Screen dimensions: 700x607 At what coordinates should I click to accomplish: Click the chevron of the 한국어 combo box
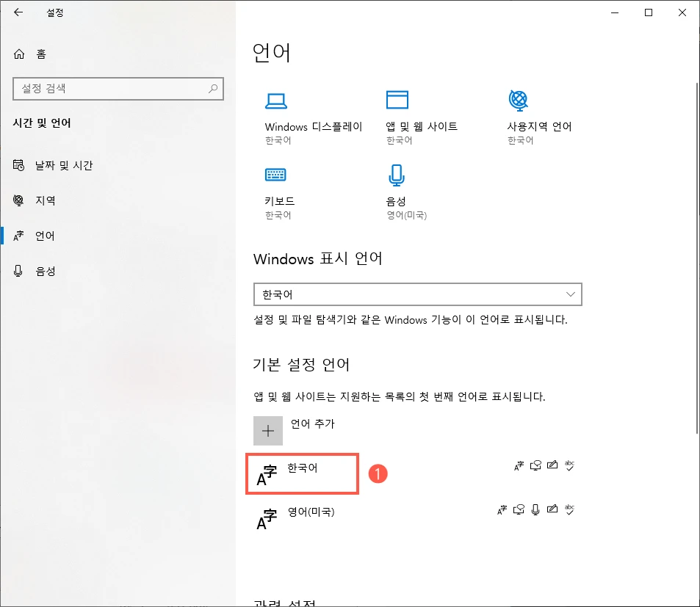point(570,294)
